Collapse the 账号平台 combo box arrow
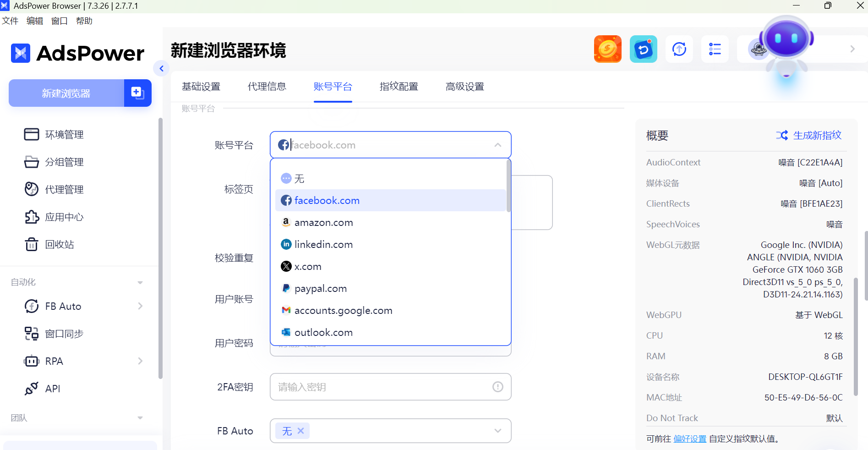This screenshot has height=450, width=868. 498,145
